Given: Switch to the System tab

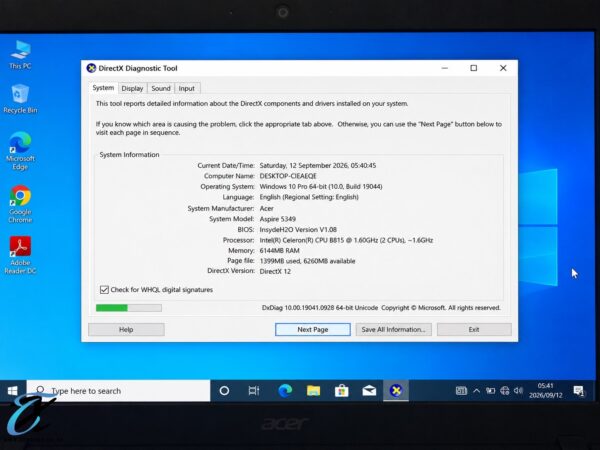Looking at the screenshot, I should [x=103, y=88].
